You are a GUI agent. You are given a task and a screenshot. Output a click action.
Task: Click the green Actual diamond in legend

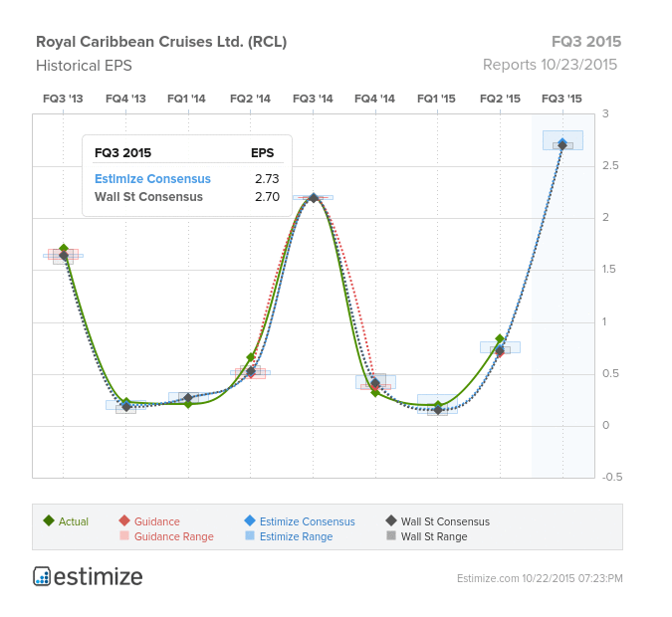49,520
